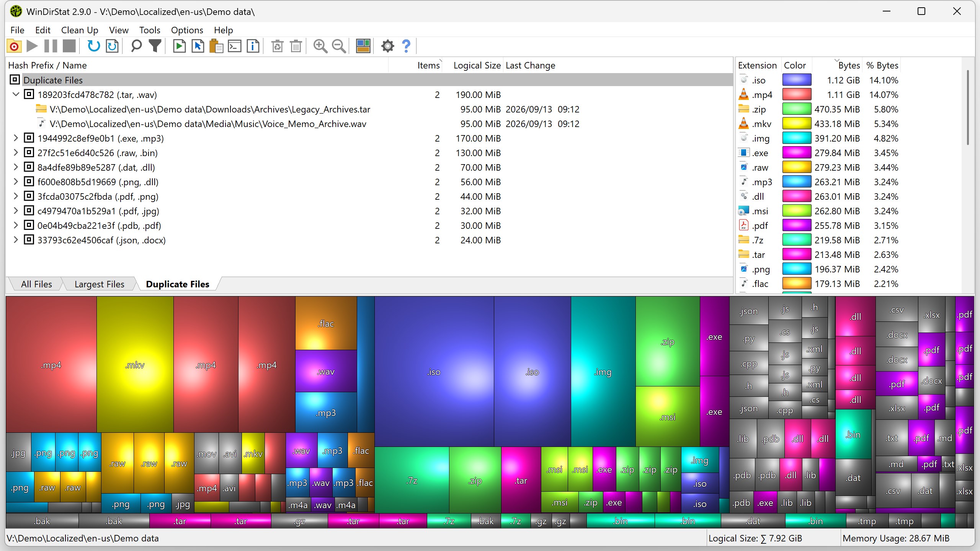980x551 pixels.
Task: Click the blue color swatch for .iso
Action: 797,80
